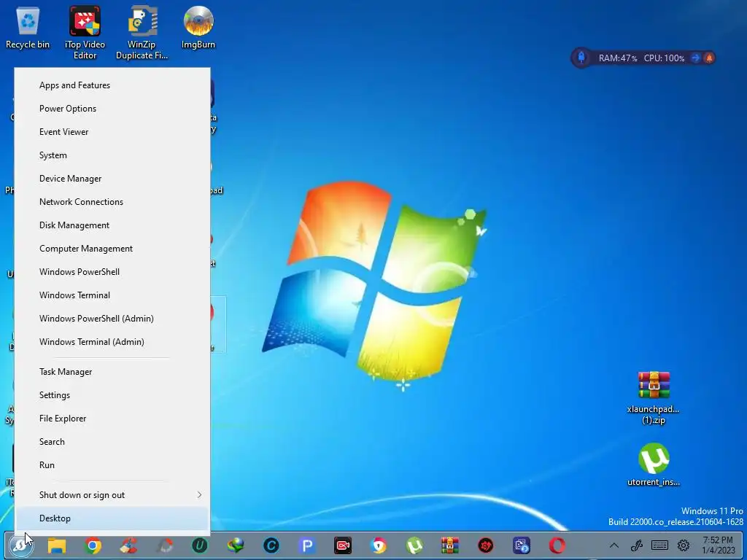Open File Explorer from the menu
The image size is (747, 560).
pos(112,419)
